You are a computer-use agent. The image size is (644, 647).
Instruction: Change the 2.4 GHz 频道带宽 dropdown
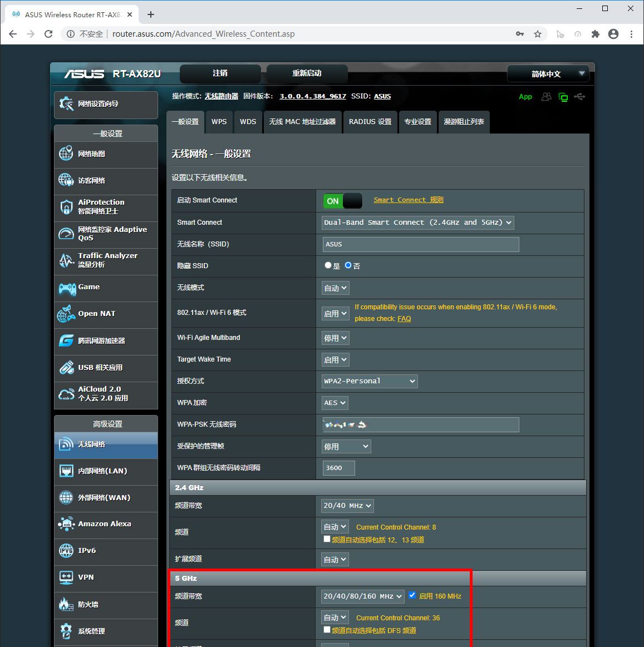pos(346,505)
